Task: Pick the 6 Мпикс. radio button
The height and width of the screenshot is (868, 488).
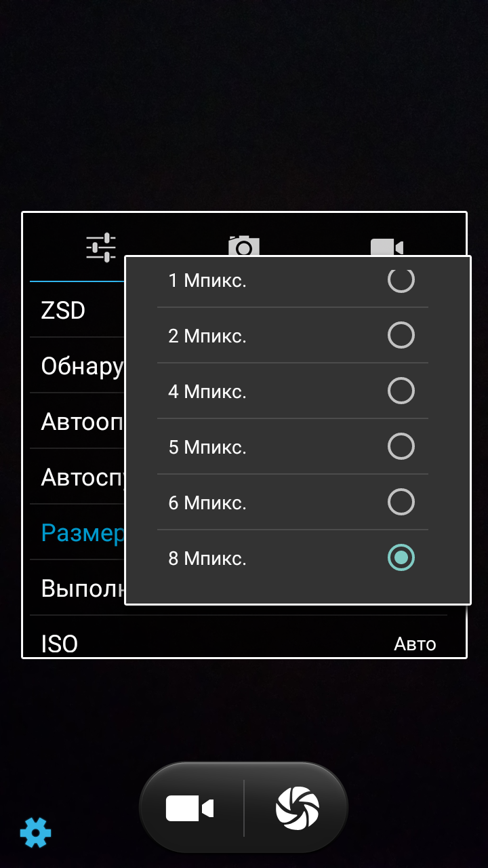Action: (401, 502)
